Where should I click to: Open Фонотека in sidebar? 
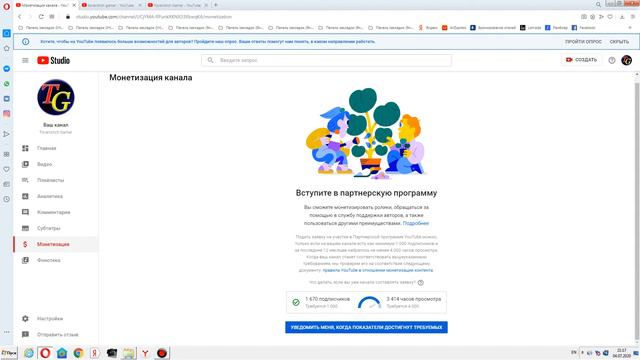(x=56, y=260)
